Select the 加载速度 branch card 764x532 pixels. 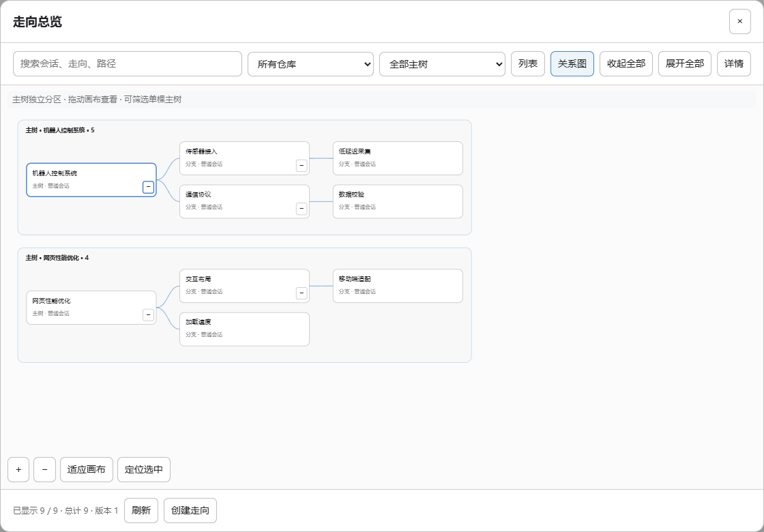coord(245,329)
